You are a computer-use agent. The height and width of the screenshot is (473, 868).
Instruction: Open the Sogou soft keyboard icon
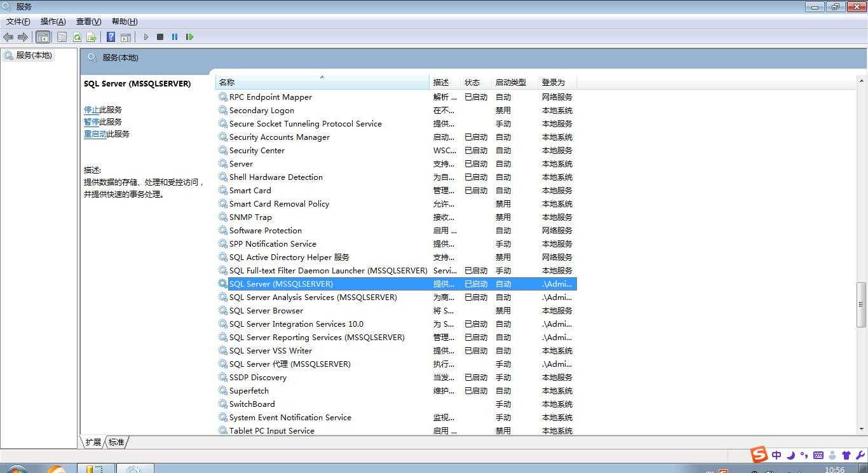pos(818,455)
